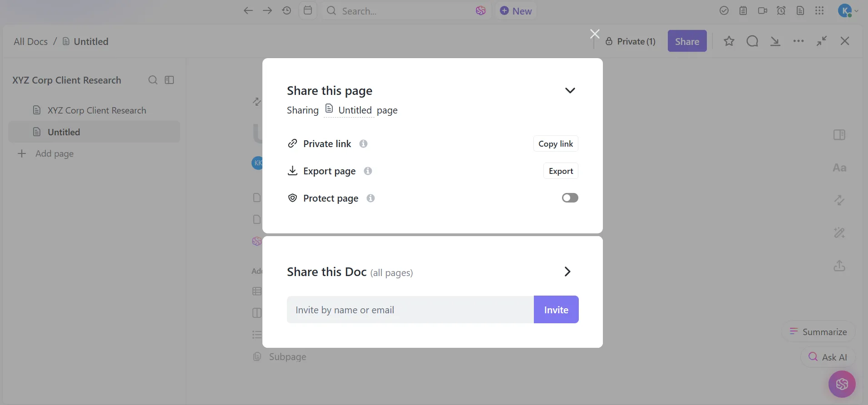The width and height of the screenshot is (868, 405).
Task: Favorite the doc with the star icon
Action: (729, 41)
